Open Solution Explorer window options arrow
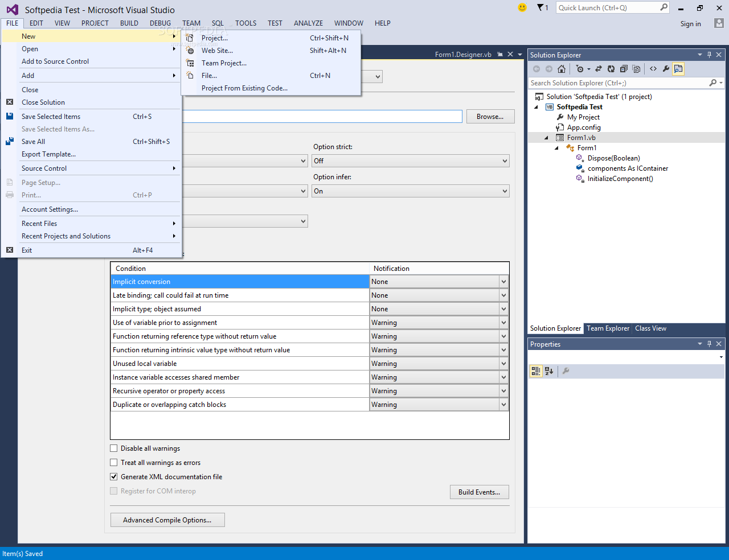This screenshot has height=560, width=729. click(700, 55)
